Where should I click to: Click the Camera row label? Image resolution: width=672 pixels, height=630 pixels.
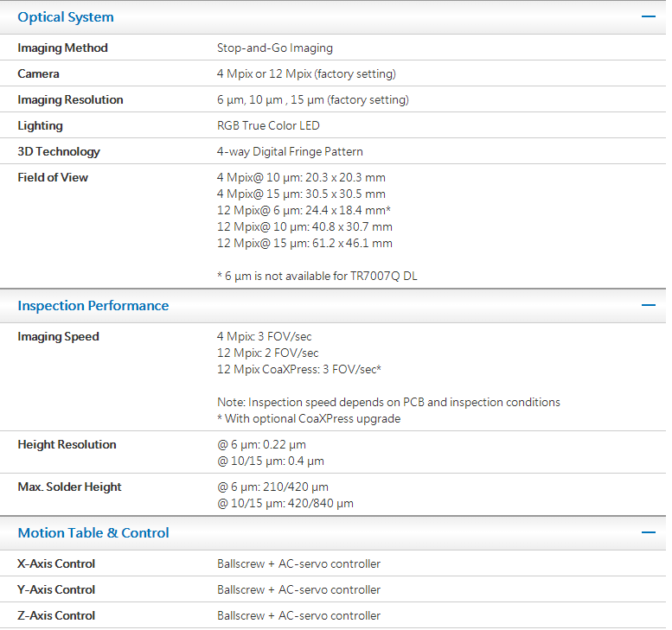[38, 74]
